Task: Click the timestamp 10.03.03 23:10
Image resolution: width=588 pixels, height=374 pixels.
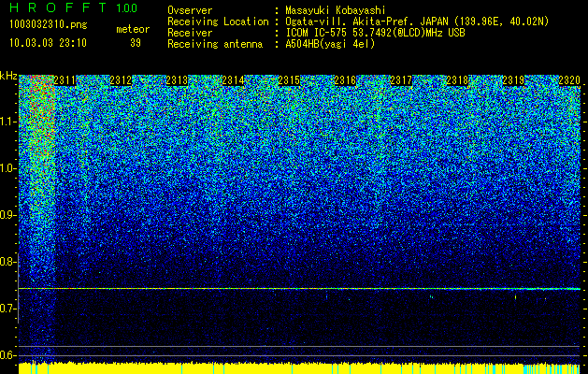Action: [x=48, y=43]
